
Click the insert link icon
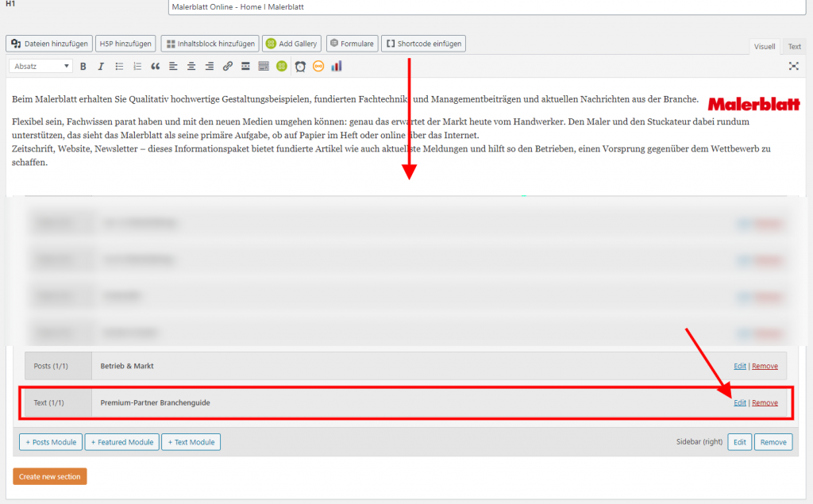[x=228, y=67]
